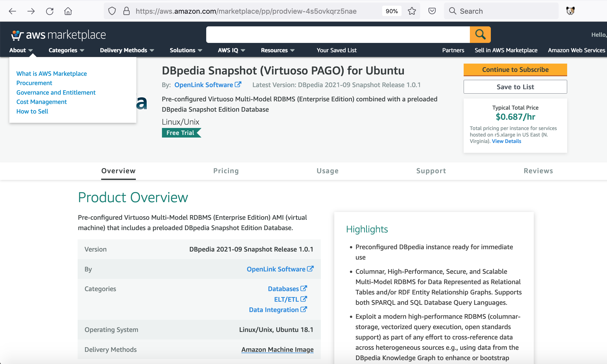Click into the marketplace search input field
Viewport: 607px width, 364px height.
tap(338, 35)
